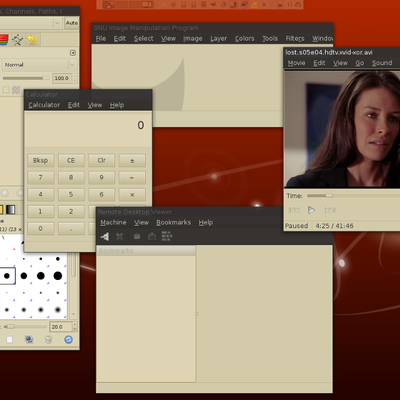Click the previous chapter button in player
The width and height of the screenshot is (400, 400).
pos(294,210)
